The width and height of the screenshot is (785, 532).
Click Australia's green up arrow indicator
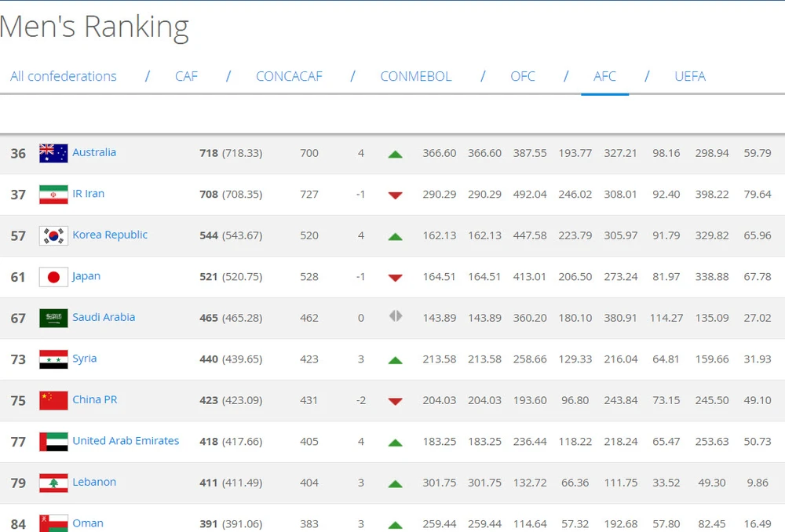tap(395, 154)
